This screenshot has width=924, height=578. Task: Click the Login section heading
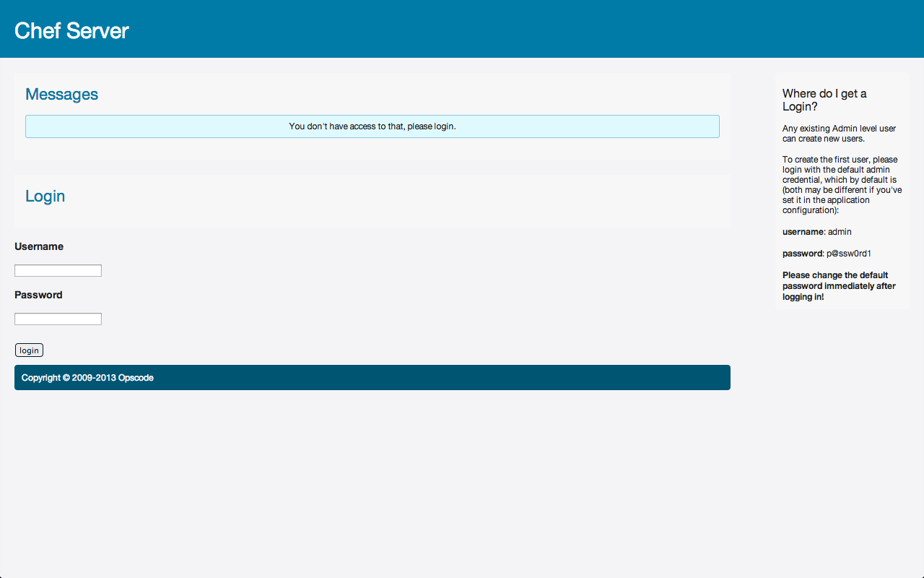click(45, 196)
